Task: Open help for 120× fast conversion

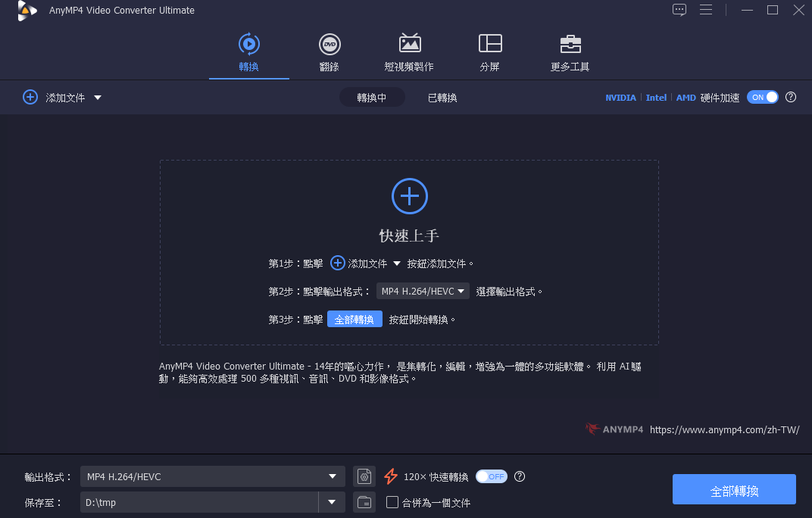Action: [x=520, y=476]
